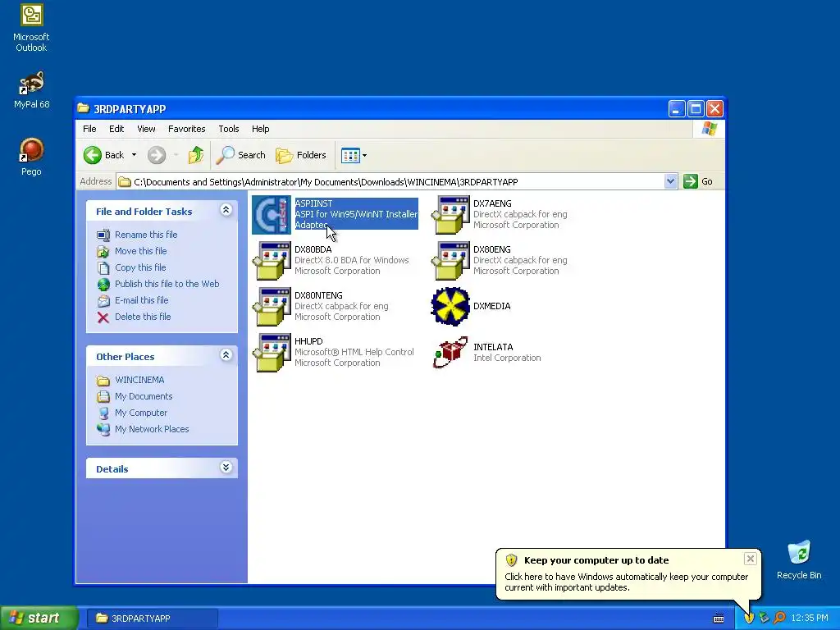Click the address path input field
840x630 pixels.
click(x=396, y=181)
